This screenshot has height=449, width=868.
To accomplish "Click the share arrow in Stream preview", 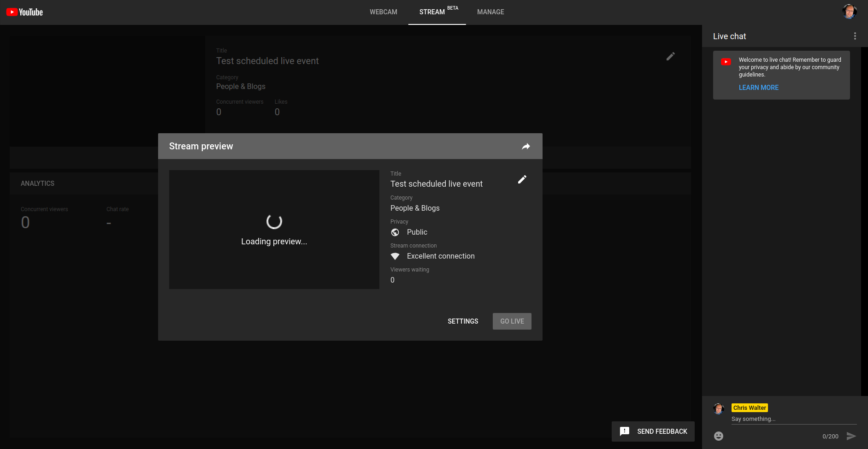I will tap(526, 147).
